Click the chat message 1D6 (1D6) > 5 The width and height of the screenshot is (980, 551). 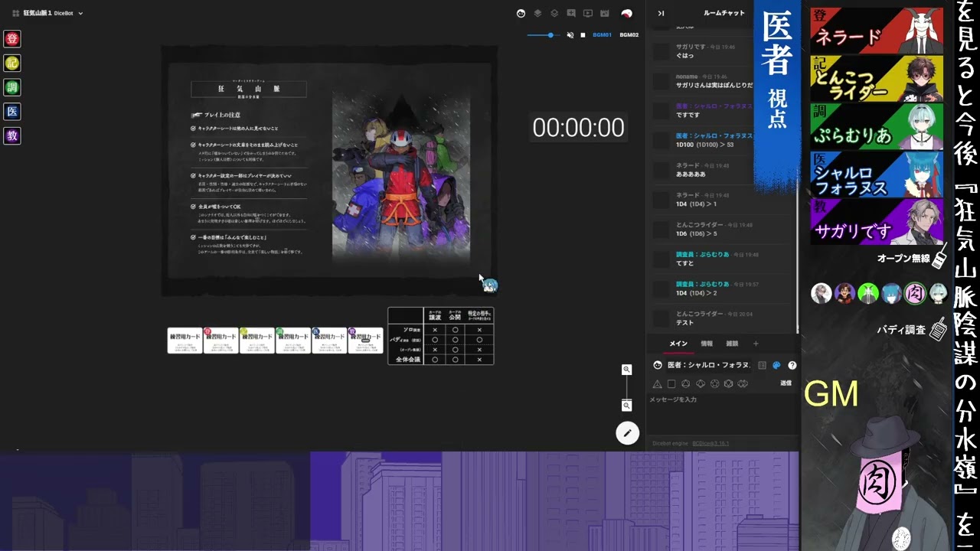(696, 233)
